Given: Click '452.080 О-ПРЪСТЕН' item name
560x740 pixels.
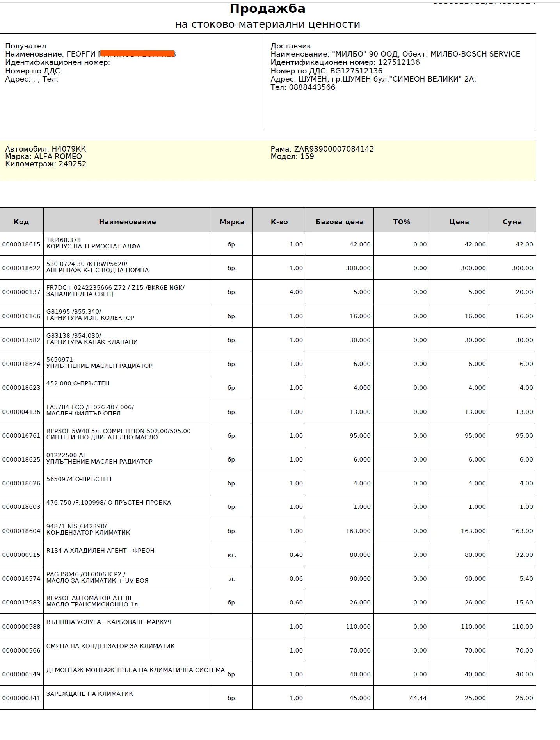Looking at the screenshot, I should pyautogui.click(x=78, y=383).
